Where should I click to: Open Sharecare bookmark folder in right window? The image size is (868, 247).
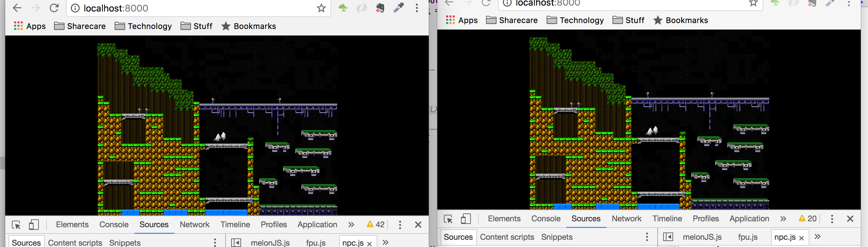point(512,20)
